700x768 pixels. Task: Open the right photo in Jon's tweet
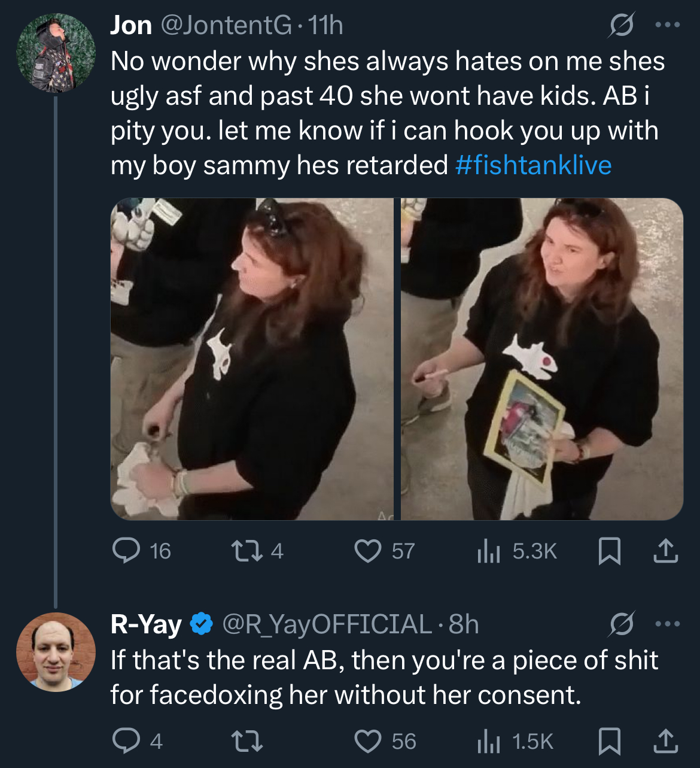point(541,359)
